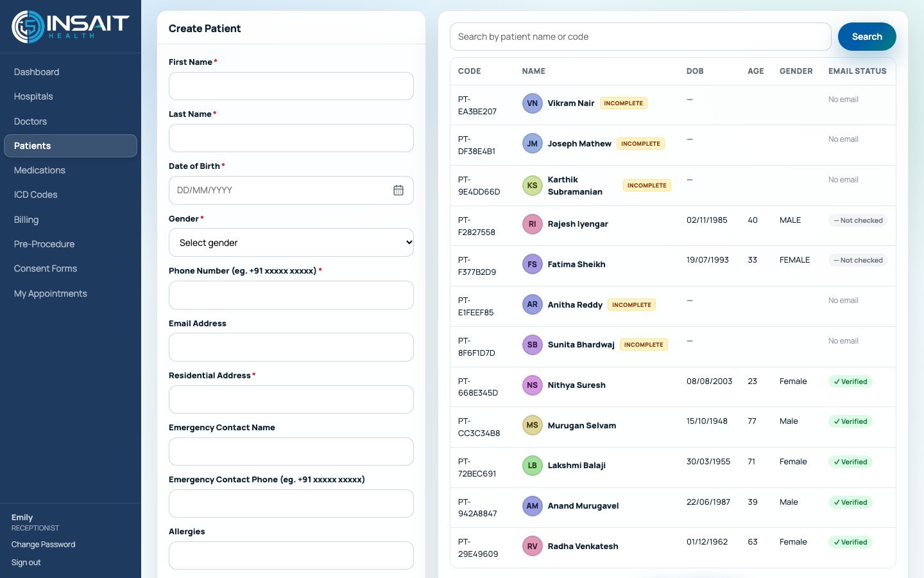This screenshot has height=578, width=924.
Task: Click the Residential Address field
Action: click(x=291, y=399)
